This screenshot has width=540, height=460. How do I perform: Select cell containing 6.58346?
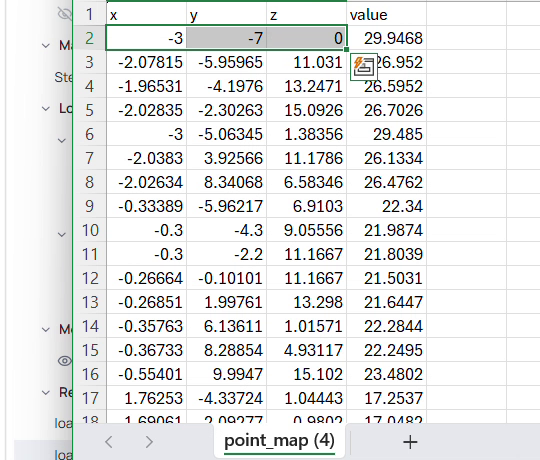(x=307, y=182)
